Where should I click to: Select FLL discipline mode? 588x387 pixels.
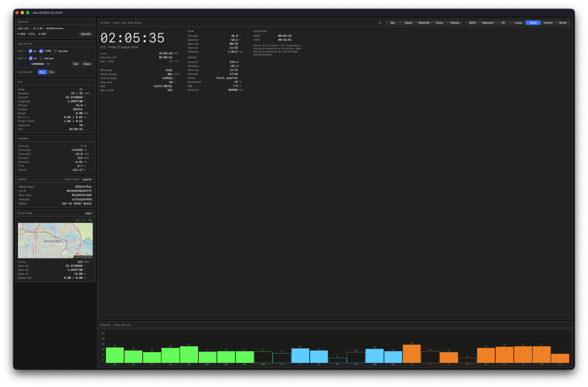coord(51,72)
